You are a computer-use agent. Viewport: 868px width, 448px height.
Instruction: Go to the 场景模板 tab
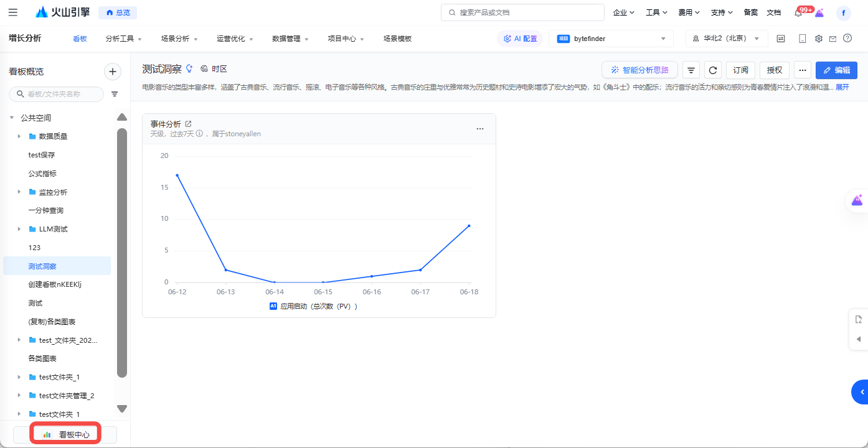click(397, 39)
